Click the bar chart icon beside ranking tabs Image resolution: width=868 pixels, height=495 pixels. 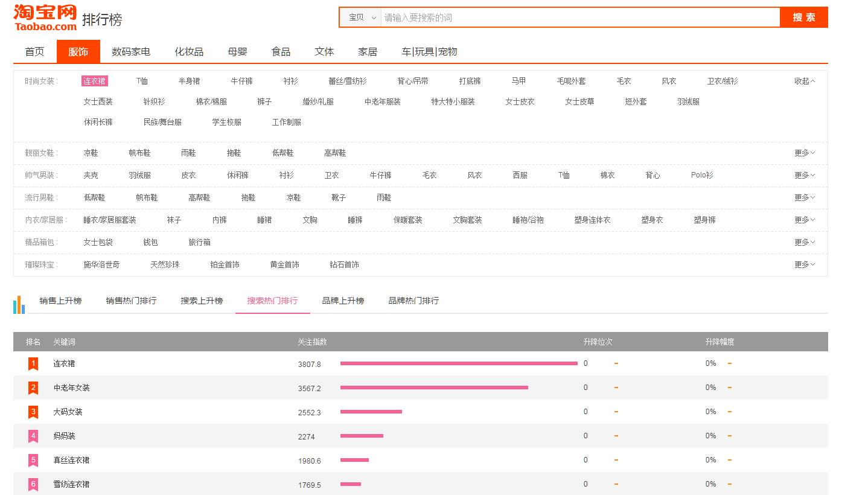19,304
